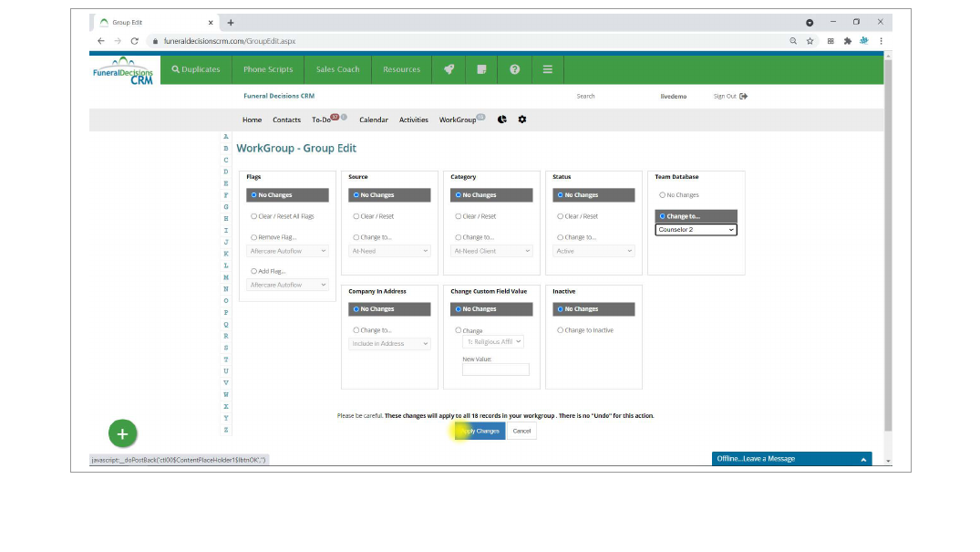Image resolution: width=980 pixels, height=552 pixels.
Task: Click the Apply Changes button
Action: pyautogui.click(x=480, y=431)
